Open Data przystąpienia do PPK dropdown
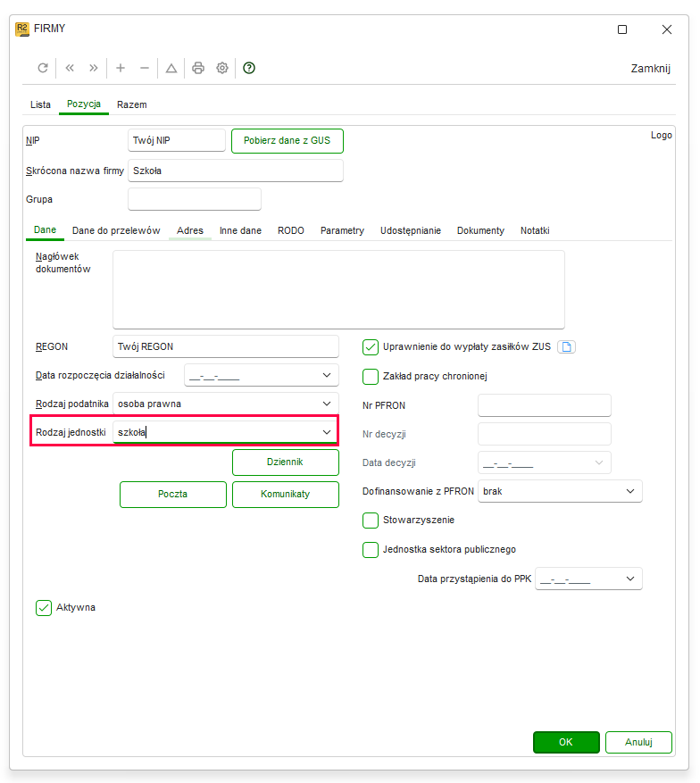700x783 pixels. coord(630,579)
